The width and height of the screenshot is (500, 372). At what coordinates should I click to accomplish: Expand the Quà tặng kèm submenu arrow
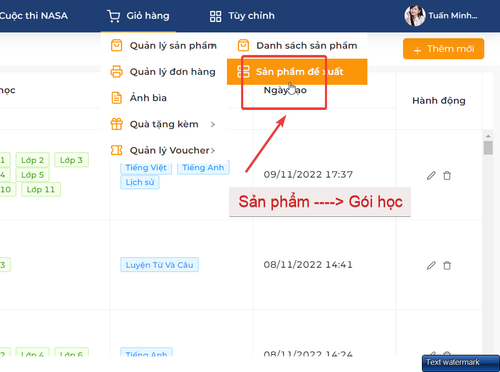coord(213,124)
